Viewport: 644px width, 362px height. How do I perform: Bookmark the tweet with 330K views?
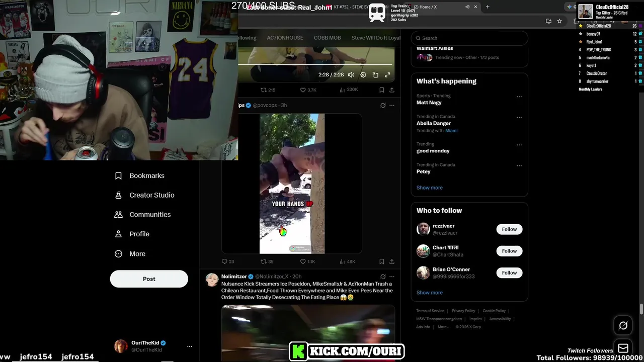coord(381,90)
